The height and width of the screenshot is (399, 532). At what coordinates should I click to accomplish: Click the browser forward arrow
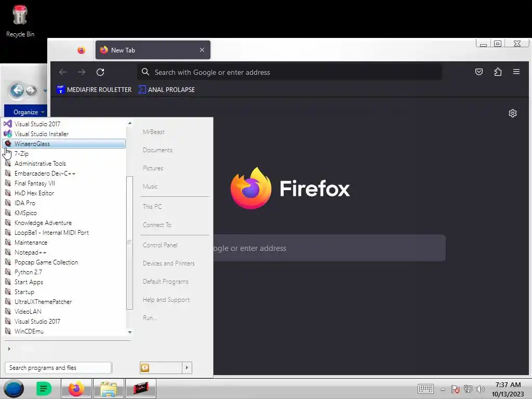click(82, 72)
